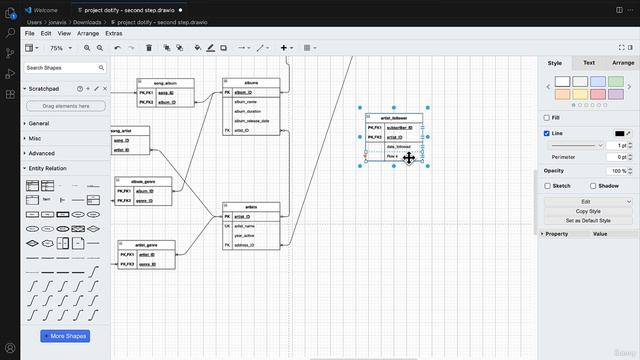Open the File menu
640x360 pixels.
click(x=29, y=33)
